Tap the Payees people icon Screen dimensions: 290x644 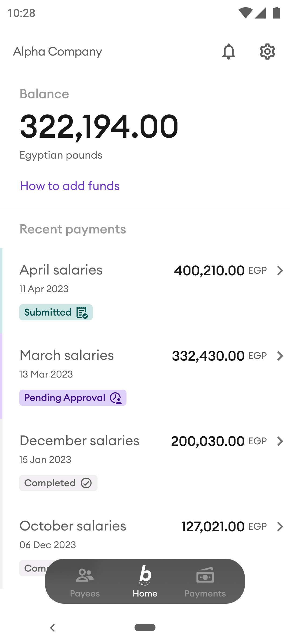click(85, 575)
